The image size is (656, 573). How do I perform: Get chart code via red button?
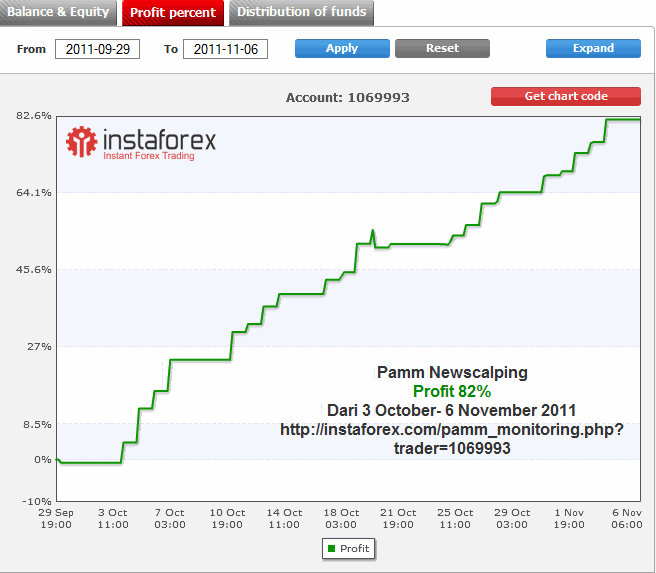pos(566,96)
